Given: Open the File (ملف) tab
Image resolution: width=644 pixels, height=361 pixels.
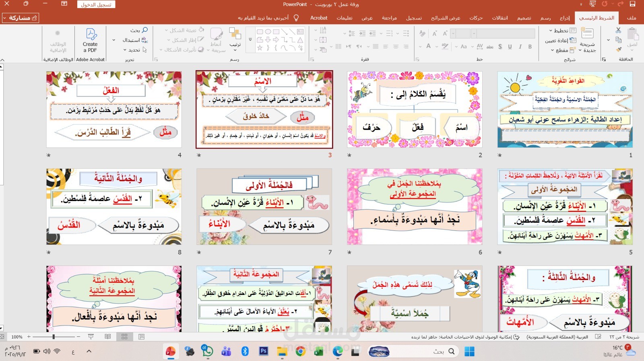Looking at the screenshot, I should [632, 18].
